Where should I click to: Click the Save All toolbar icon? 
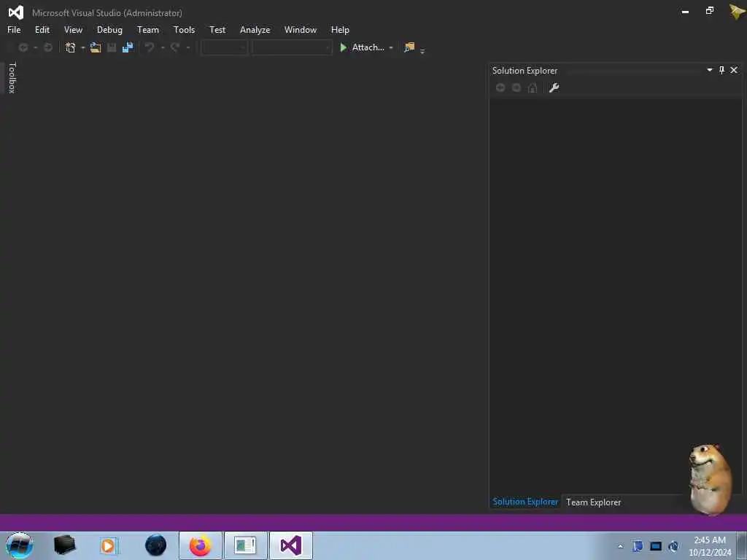pyautogui.click(x=128, y=47)
